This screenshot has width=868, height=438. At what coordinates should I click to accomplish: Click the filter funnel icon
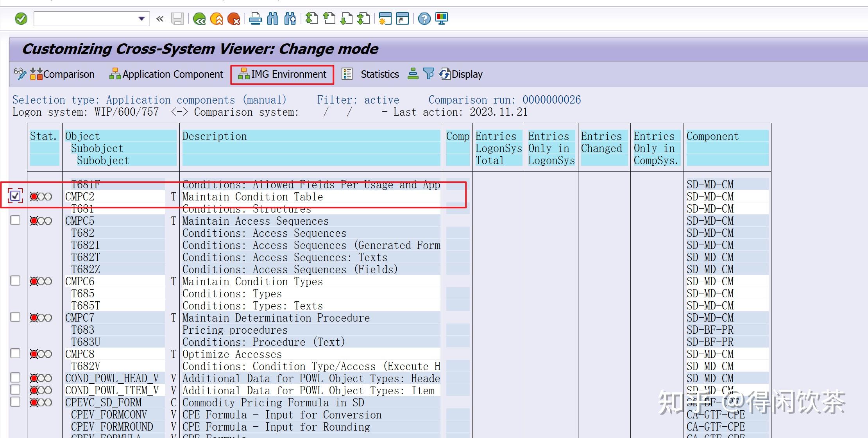pos(429,74)
